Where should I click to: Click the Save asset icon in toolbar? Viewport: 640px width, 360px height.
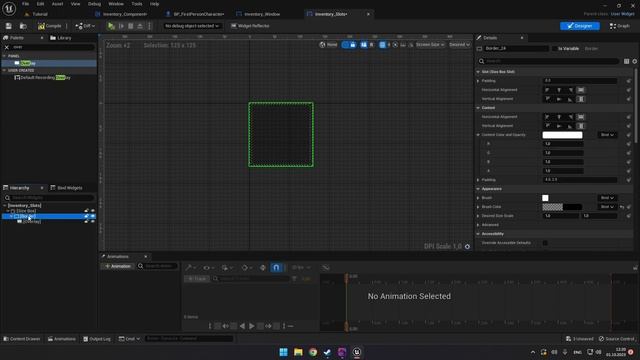coord(9,26)
